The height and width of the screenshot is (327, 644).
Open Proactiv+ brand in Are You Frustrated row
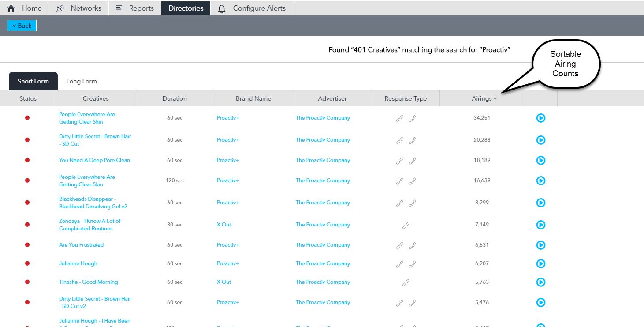pyautogui.click(x=228, y=245)
